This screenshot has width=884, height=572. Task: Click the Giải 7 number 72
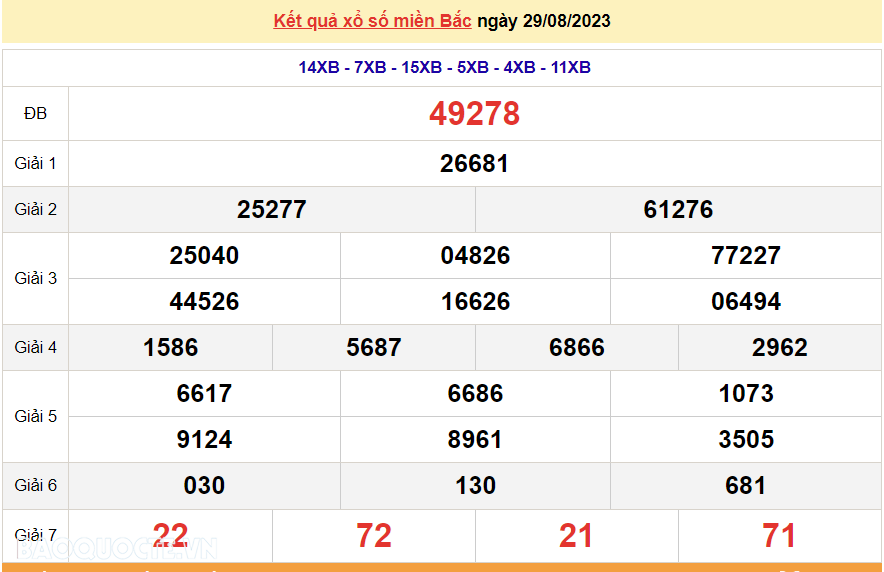point(374,535)
